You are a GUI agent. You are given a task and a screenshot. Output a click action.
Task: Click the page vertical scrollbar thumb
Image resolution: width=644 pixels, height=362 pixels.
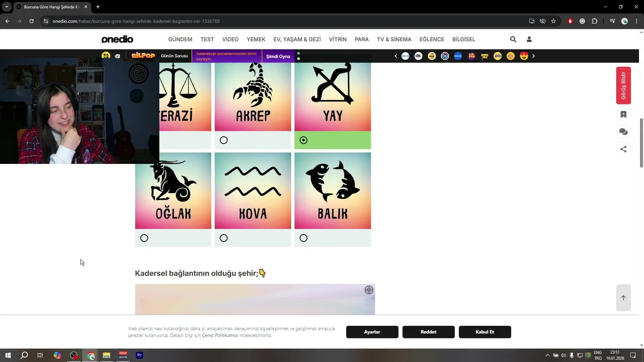coord(641,143)
